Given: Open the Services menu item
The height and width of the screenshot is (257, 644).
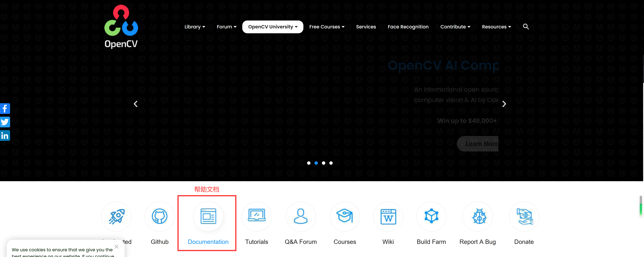Looking at the screenshot, I should click(x=366, y=27).
